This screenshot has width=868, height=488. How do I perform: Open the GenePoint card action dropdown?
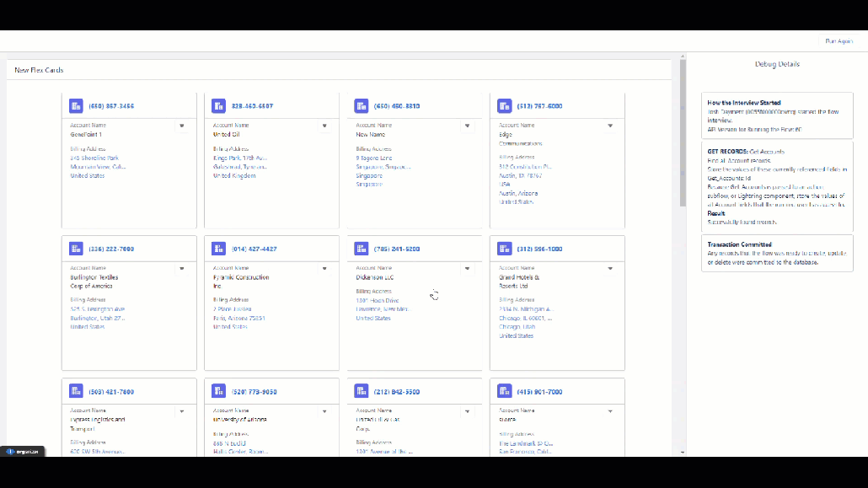click(181, 126)
